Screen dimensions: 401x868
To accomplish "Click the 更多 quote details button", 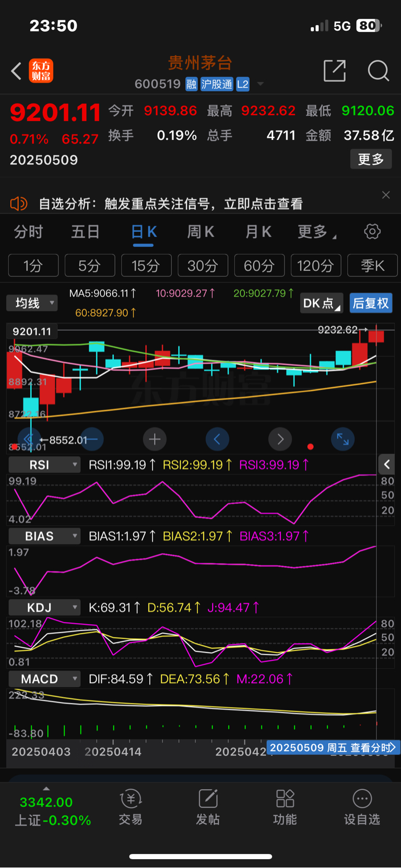I will coord(371,159).
